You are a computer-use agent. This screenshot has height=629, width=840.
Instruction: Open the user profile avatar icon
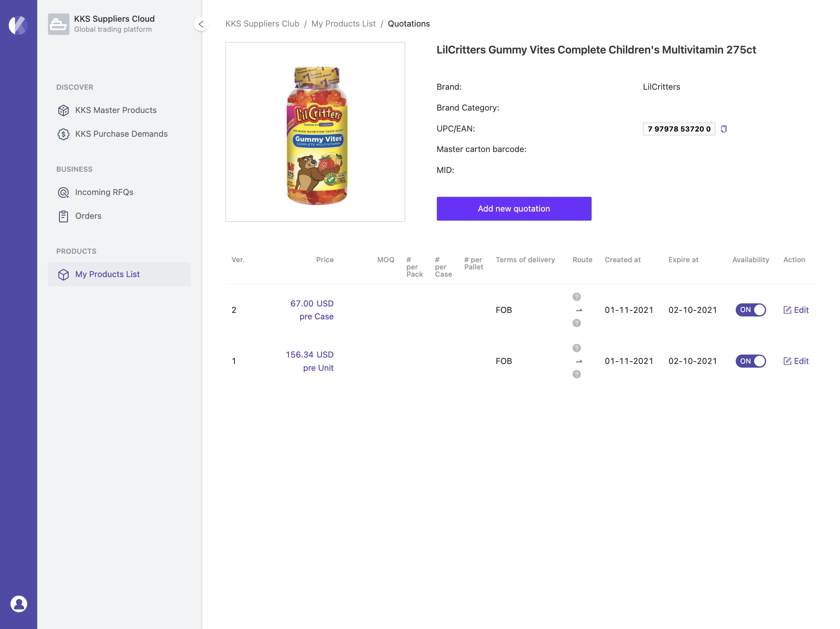[x=19, y=604]
